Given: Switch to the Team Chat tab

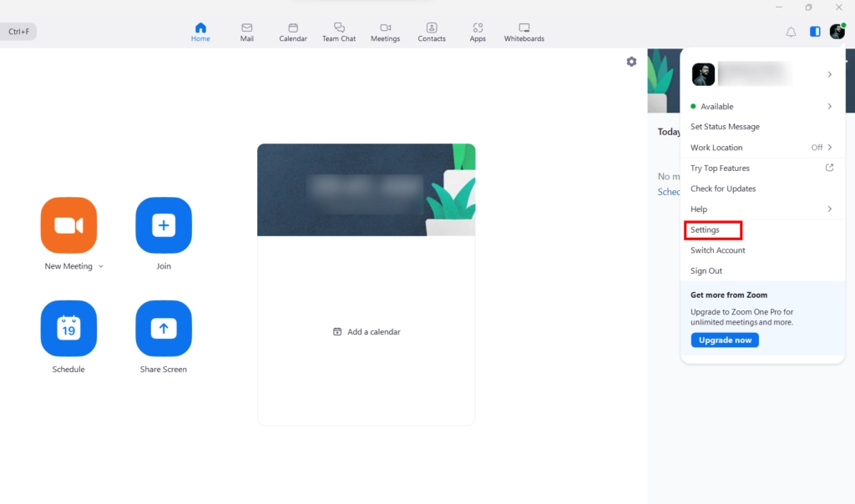Looking at the screenshot, I should tap(339, 33).
